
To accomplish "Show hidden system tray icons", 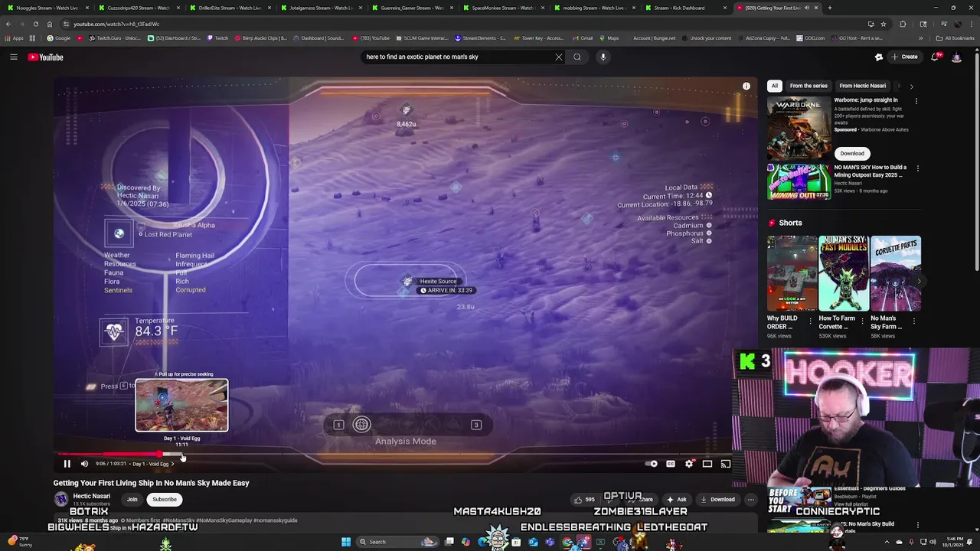I will [x=887, y=542].
